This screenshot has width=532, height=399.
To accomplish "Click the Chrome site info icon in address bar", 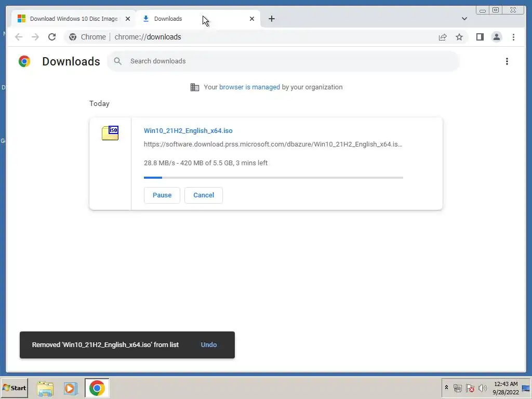I will tap(73, 37).
